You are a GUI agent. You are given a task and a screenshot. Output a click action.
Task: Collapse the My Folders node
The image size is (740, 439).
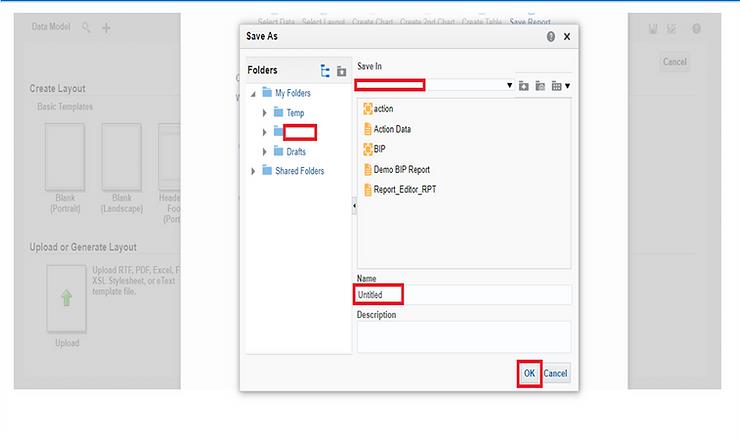[x=253, y=94]
